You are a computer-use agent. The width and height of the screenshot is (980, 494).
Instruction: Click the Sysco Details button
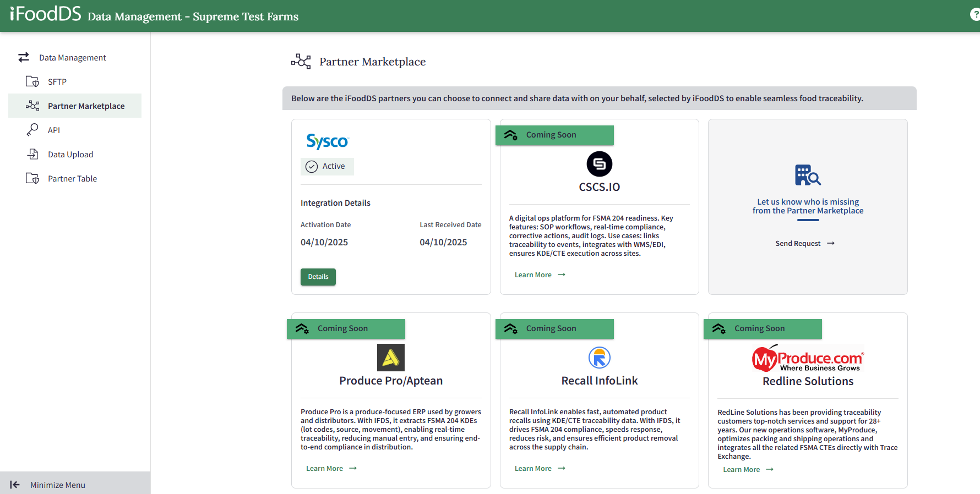pos(318,277)
